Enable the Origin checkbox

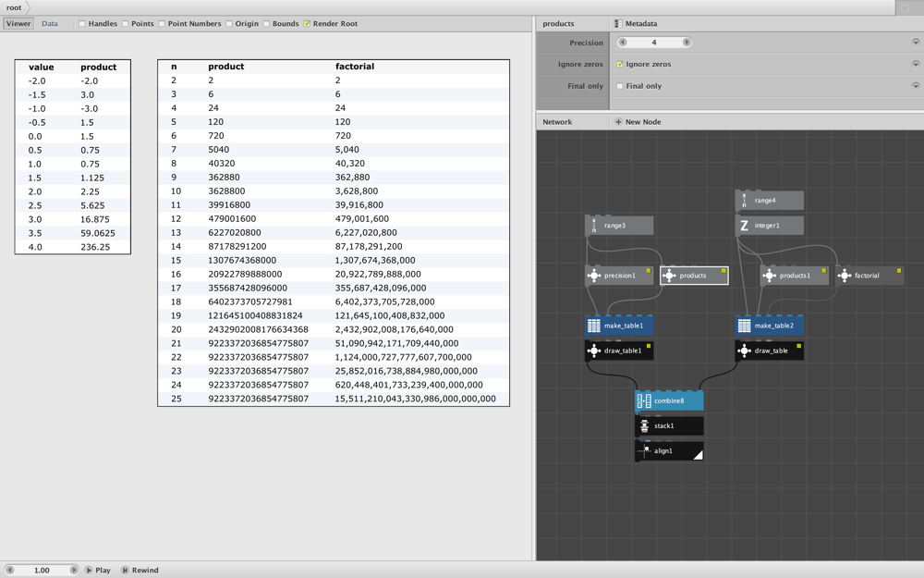pos(228,24)
